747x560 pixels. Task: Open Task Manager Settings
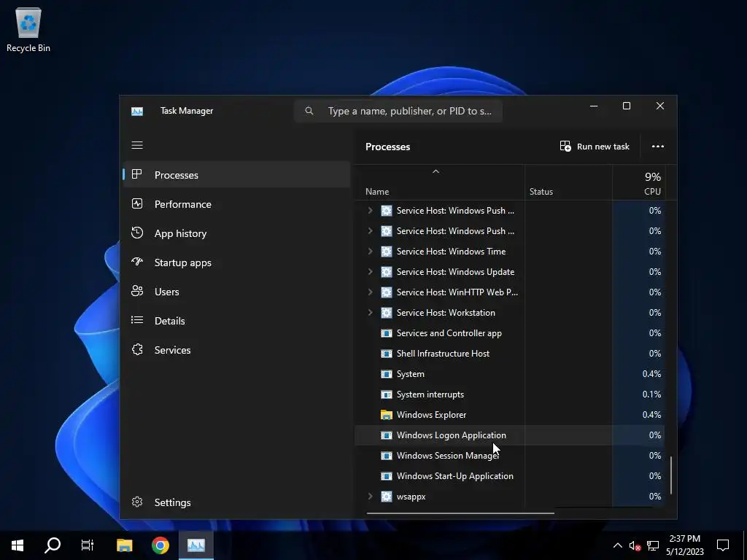237,502
